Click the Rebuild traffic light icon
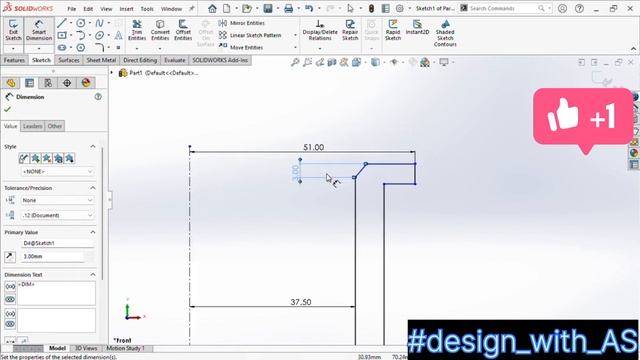Viewport: 640px width, 360px height. (371, 8)
